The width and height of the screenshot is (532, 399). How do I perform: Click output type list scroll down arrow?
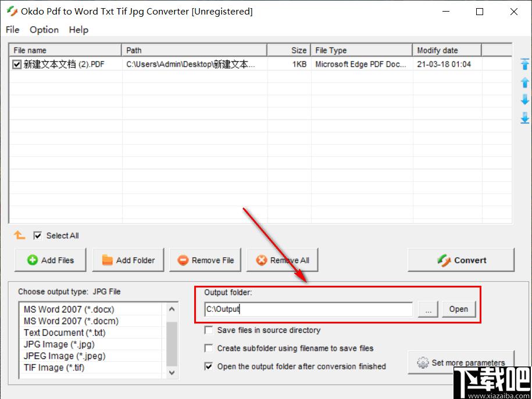tap(172, 372)
